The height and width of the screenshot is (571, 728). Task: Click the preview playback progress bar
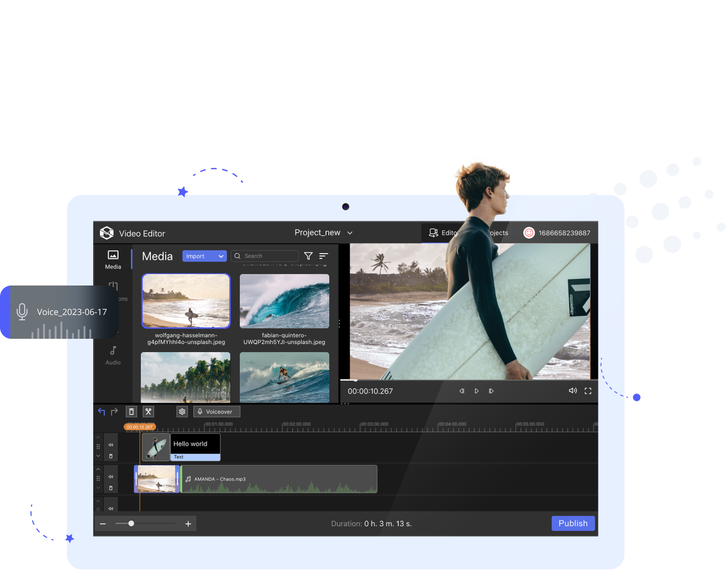(469, 380)
